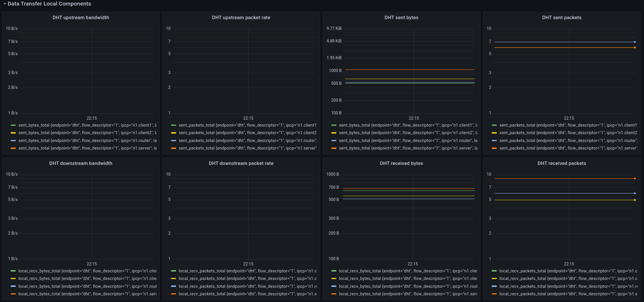This screenshot has height=302, width=644.
Task: Select the orange legend label in DHT received packets
Action: [x=568, y=294]
